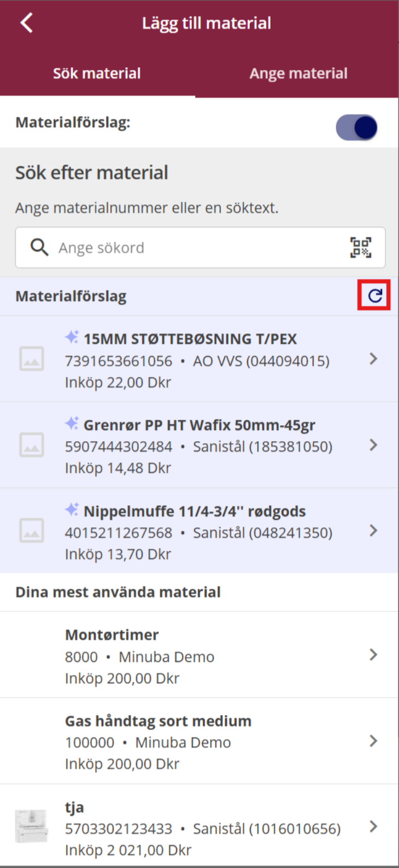Toggle the Materialförslag switch off

tap(356, 127)
